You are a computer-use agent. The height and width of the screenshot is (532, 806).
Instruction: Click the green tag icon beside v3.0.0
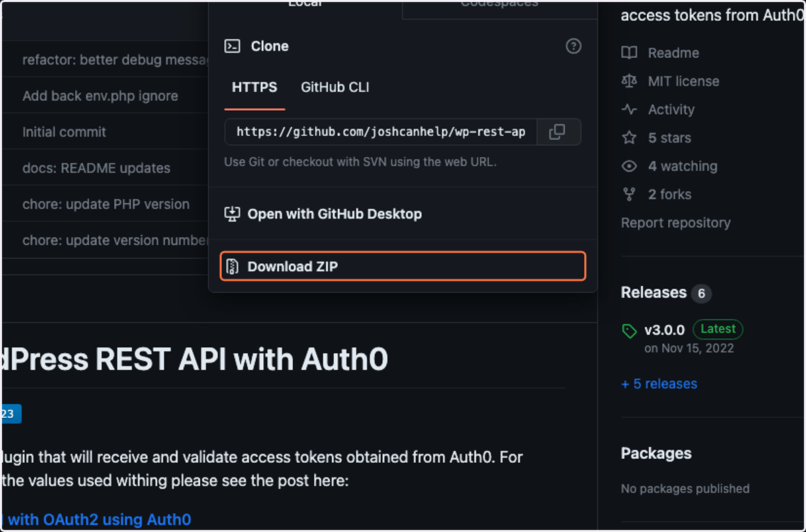(x=629, y=330)
